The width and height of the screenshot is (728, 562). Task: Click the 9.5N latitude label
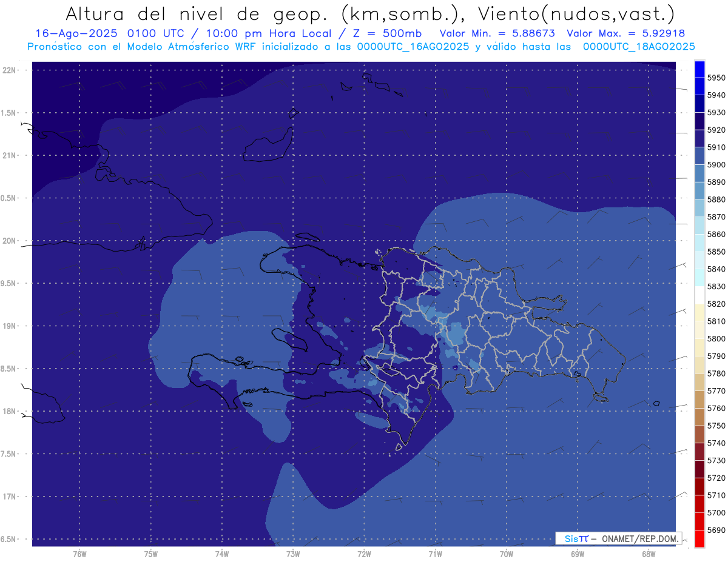[9, 283]
